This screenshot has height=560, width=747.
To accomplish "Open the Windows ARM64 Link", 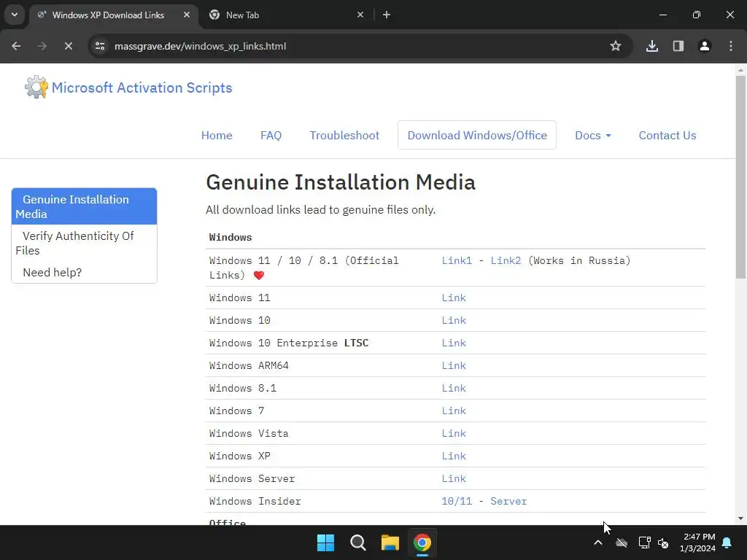I will (x=454, y=366).
